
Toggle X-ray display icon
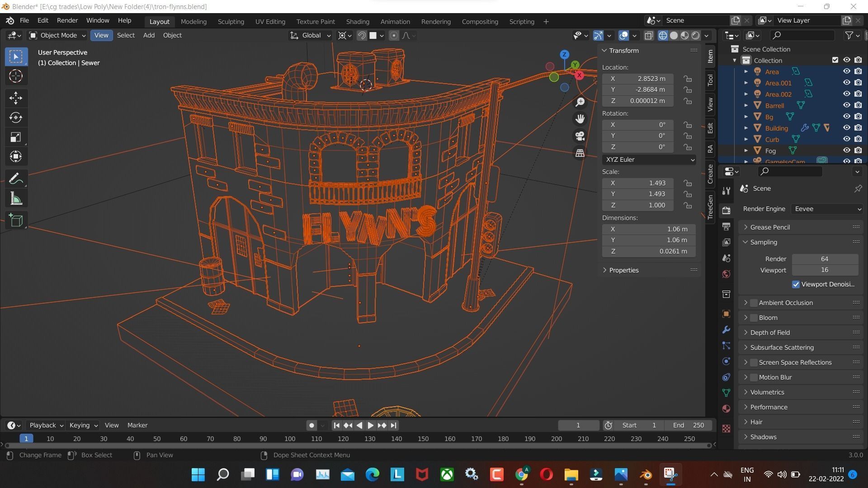pos(649,35)
